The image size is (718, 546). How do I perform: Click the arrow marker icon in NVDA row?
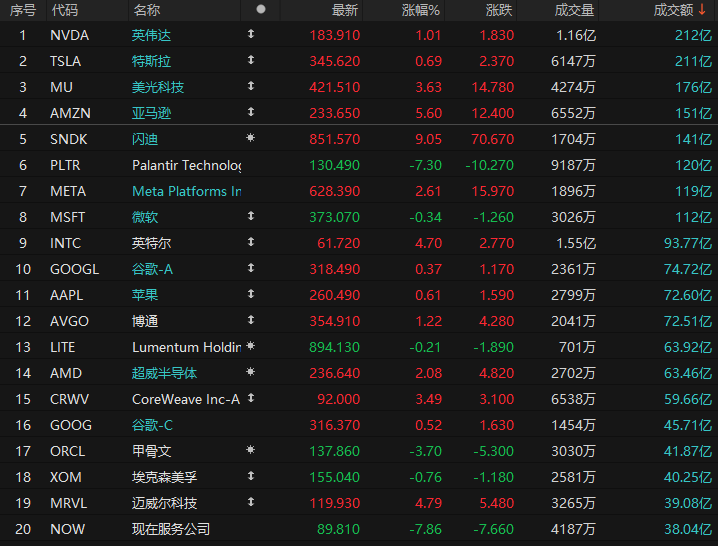250,34
